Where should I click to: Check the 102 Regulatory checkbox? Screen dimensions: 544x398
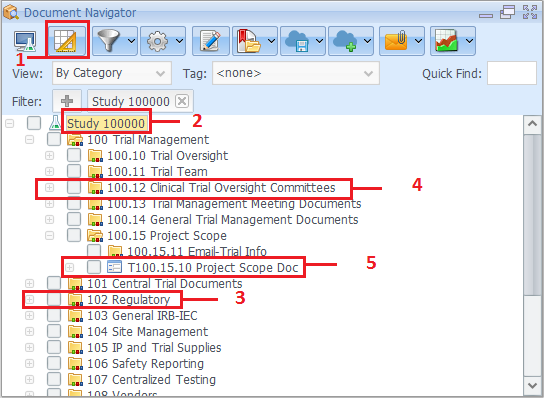click(x=54, y=299)
